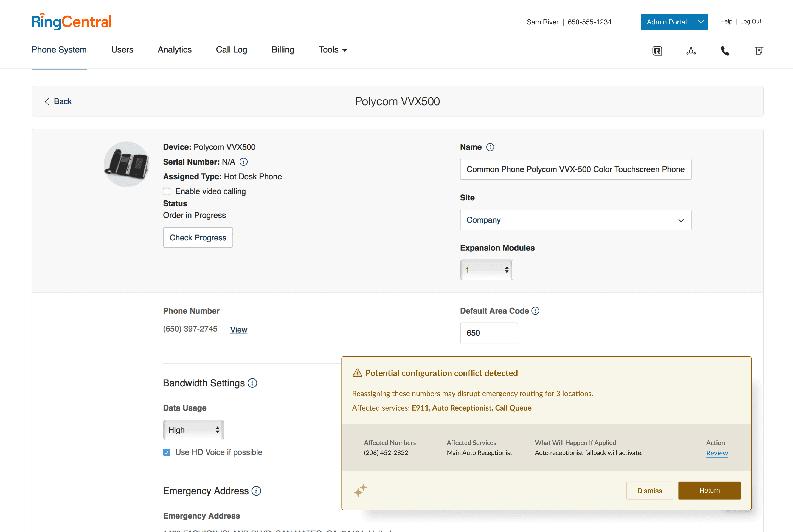The image size is (793, 532).
Task: Uncheck Use HD Voice if possible
Action: (167, 452)
